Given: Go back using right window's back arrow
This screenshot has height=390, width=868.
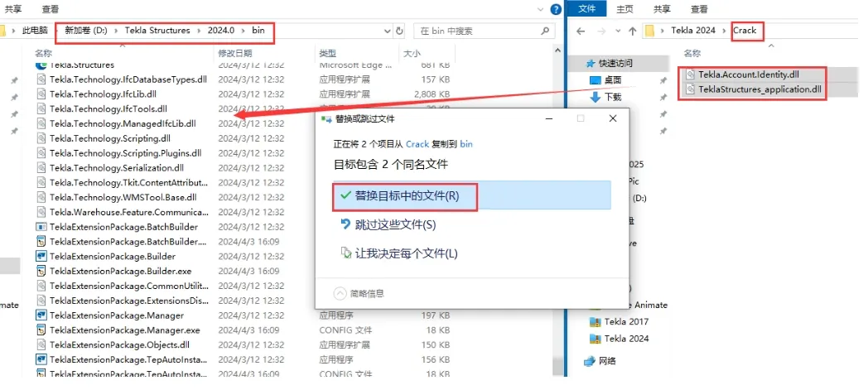Looking at the screenshot, I should [x=580, y=31].
